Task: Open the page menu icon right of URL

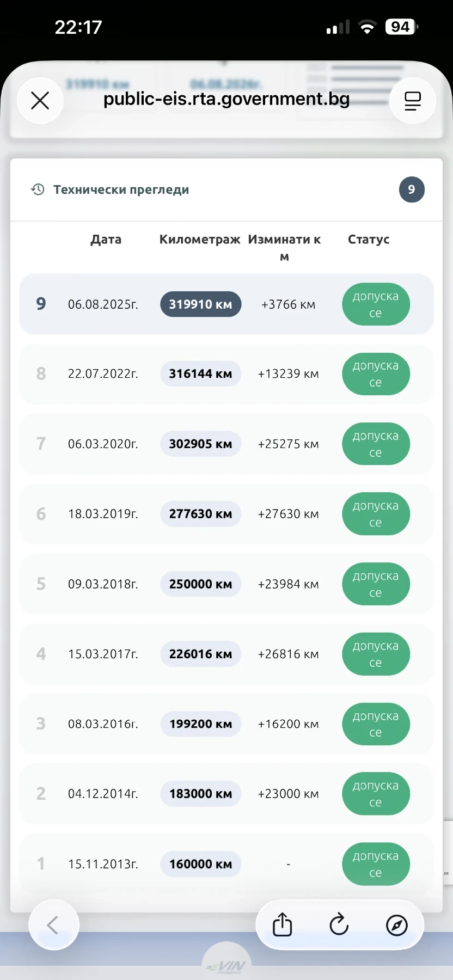Action: click(x=412, y=101)
